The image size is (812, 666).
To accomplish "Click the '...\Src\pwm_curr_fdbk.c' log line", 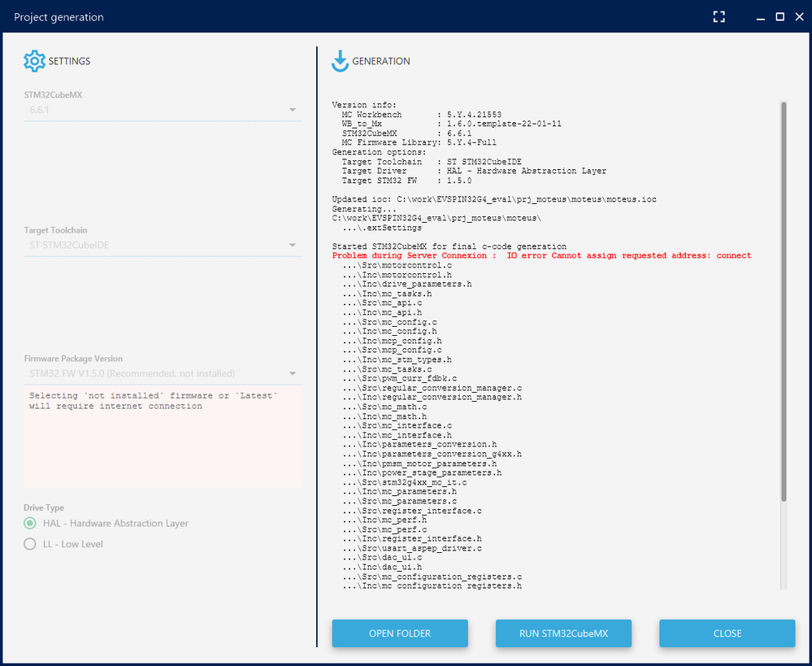I will (399, 379).
